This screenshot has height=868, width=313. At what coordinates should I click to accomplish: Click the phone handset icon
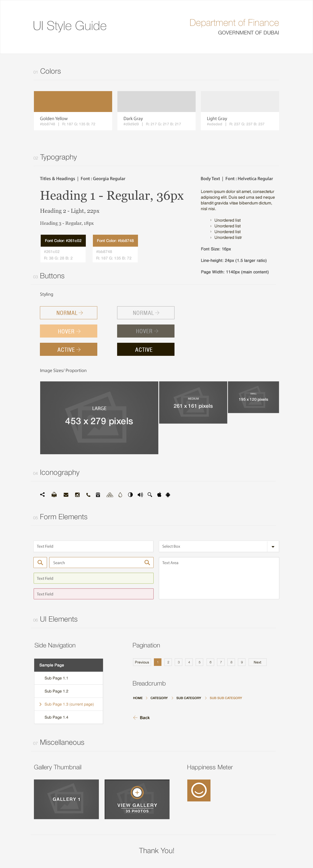pyautogui.click(x=88, y=495)
